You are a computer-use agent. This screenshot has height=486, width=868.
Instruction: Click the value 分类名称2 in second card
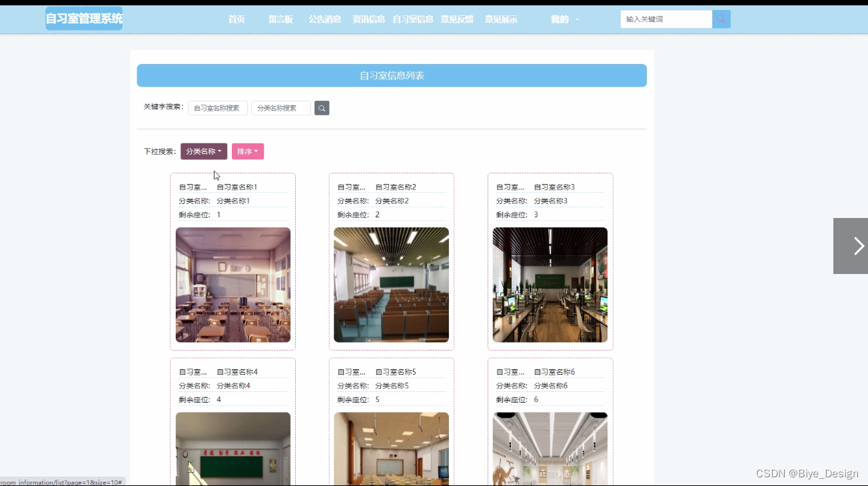coord(392,201)
